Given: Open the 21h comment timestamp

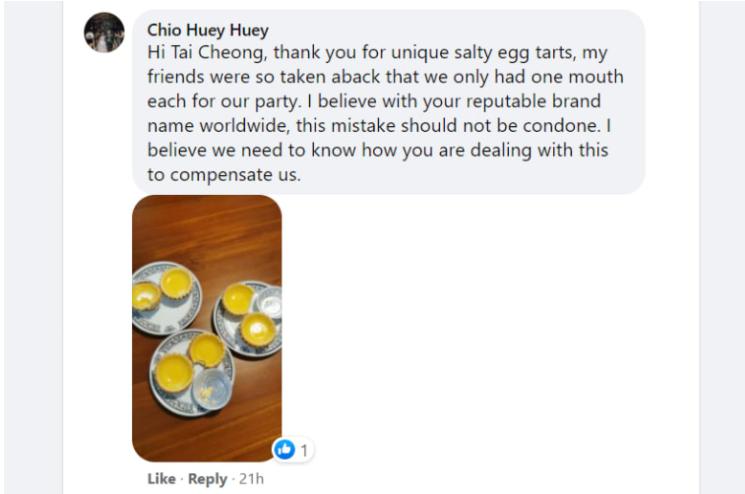Looking at the screenshot, I should (250, 479).
